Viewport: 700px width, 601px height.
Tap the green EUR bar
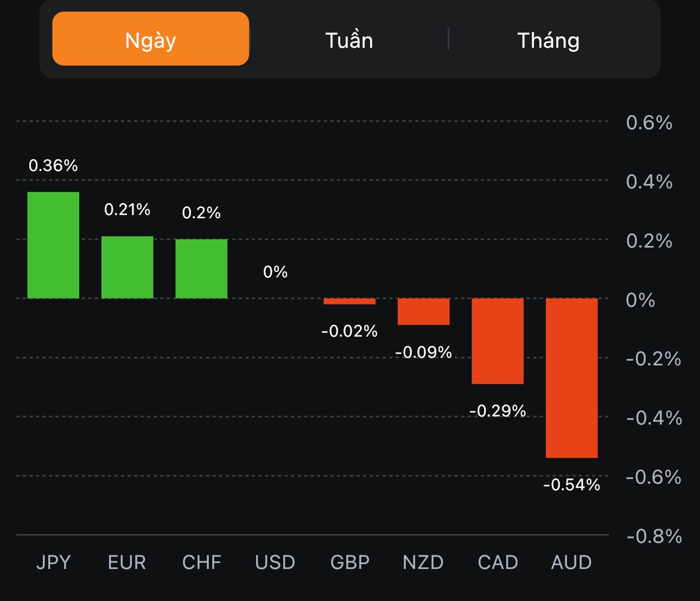pyautogui.click(x=127, y=267)
